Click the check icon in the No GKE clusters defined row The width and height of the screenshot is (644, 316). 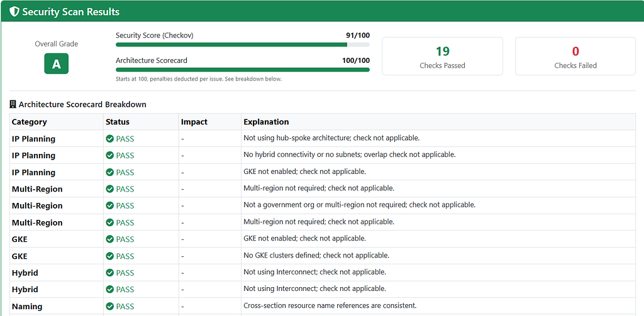[109, 256]
